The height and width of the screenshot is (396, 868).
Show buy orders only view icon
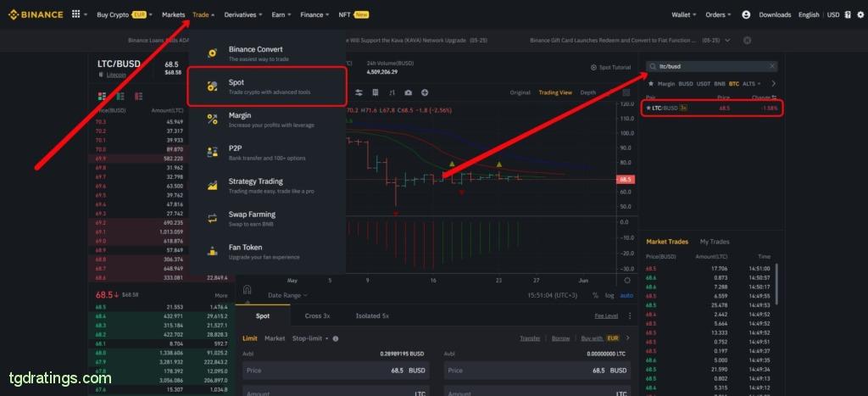(120, 97)
